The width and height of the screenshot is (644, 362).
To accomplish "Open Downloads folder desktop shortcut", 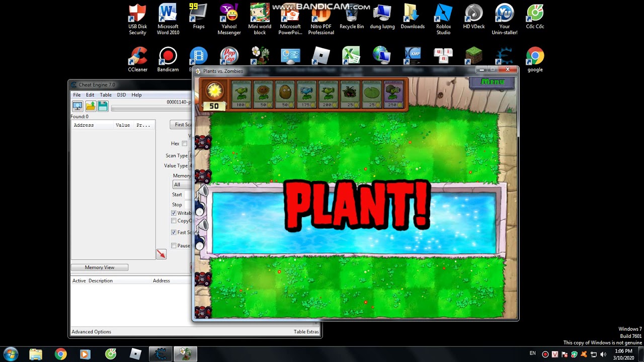I will click(413, 17).
